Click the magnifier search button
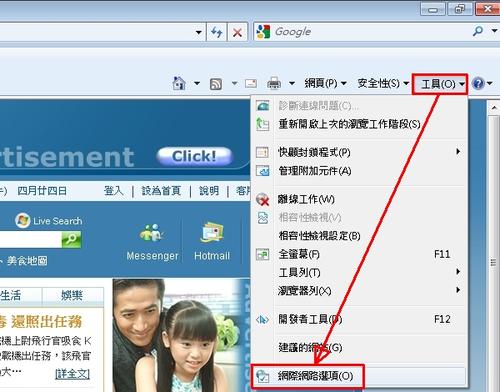This screenshot has width=500, height=392. click(x=478, y=32)
